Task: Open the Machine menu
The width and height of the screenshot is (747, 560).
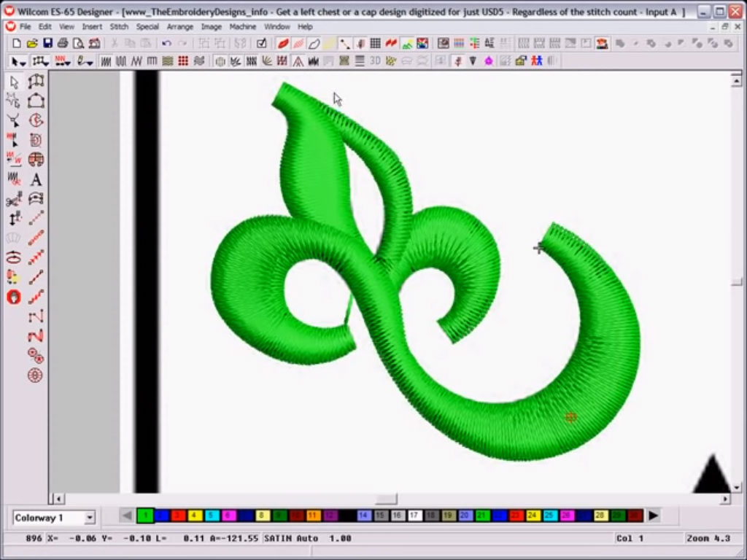Action: tap(242, 26)
